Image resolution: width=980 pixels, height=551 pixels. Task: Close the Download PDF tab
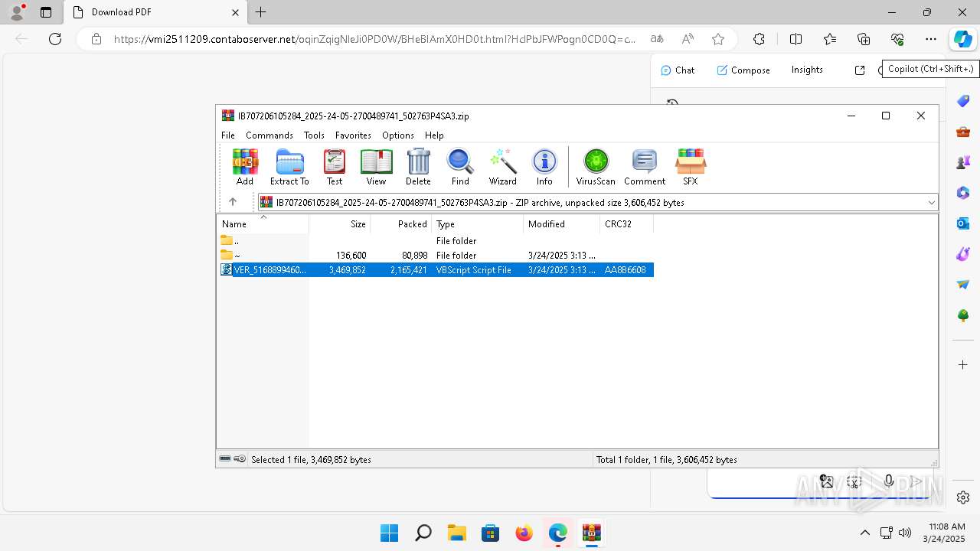coord(236,12)
